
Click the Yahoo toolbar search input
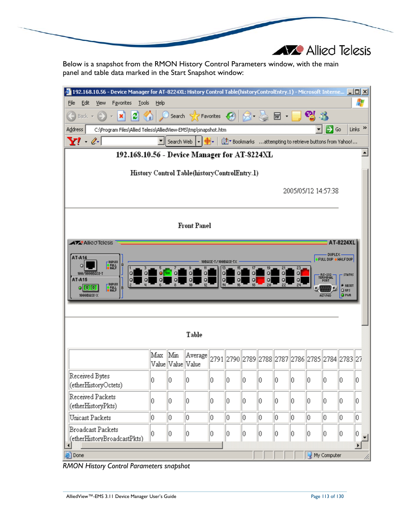130,141
